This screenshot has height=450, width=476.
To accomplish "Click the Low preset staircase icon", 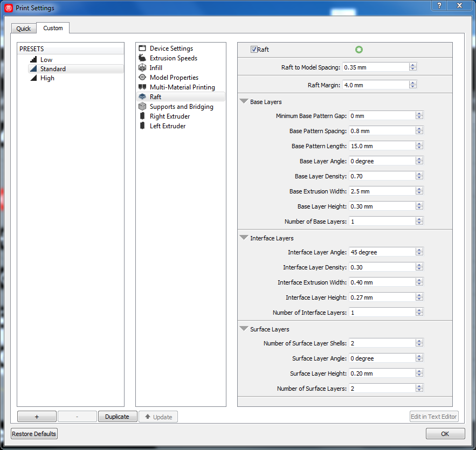I will (34, 59).
